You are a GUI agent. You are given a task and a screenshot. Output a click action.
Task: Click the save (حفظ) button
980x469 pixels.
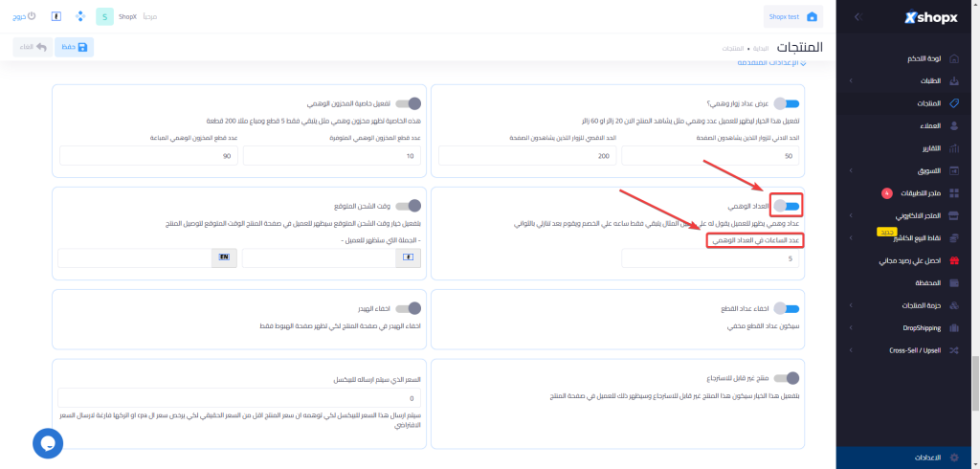point(74,47)
